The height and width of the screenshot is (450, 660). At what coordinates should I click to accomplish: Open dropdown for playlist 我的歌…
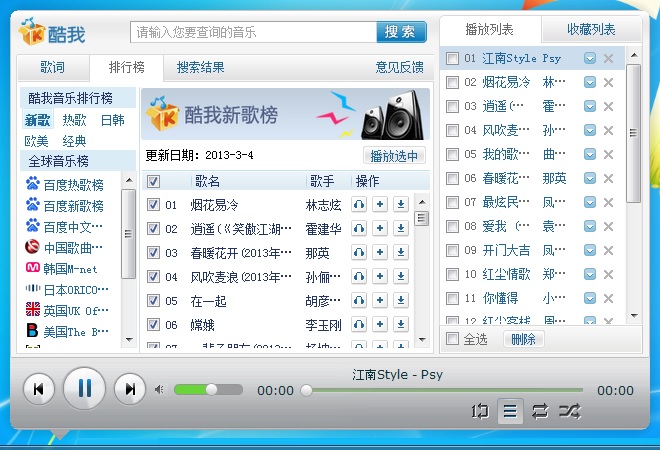(x=590, y=154)
